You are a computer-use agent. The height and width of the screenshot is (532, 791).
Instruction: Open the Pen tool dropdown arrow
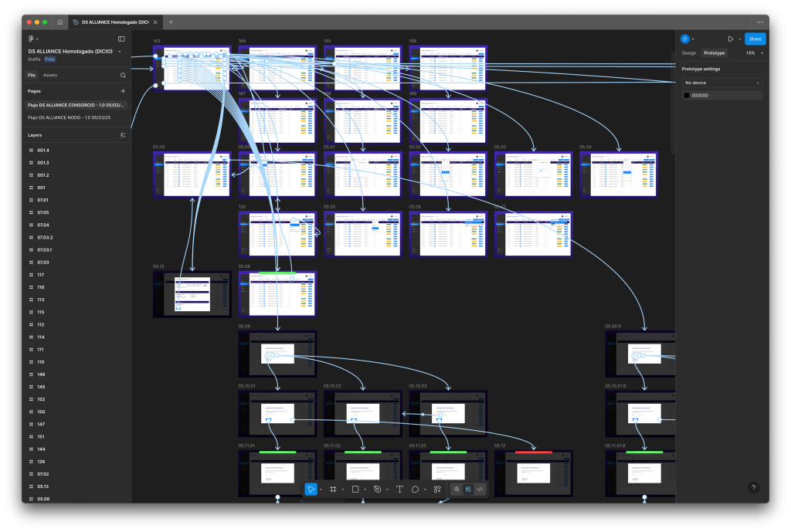[x=388, y=490]
